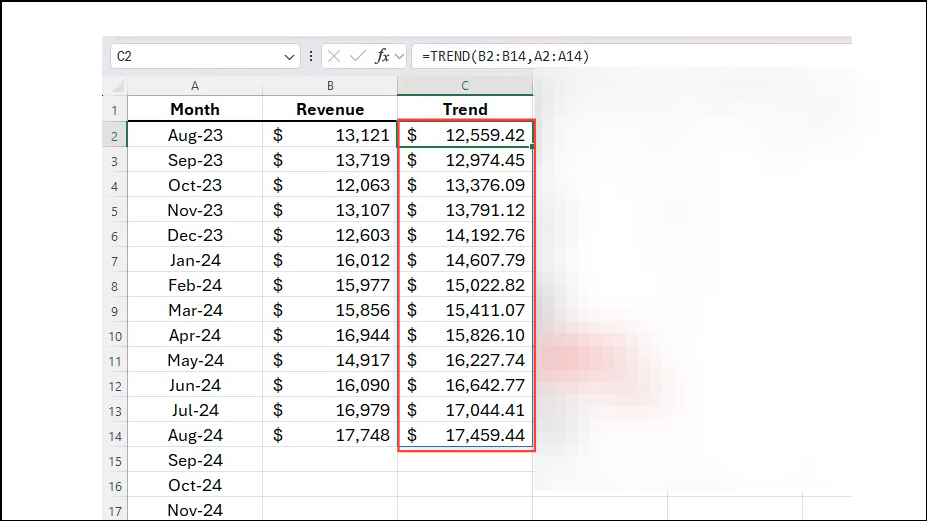
Task: Click the Name Box showing C2
Action: (205, 56)
